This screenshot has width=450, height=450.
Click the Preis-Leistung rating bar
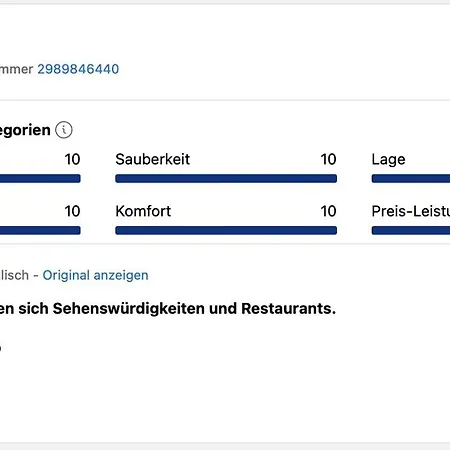tap(411, 230)
